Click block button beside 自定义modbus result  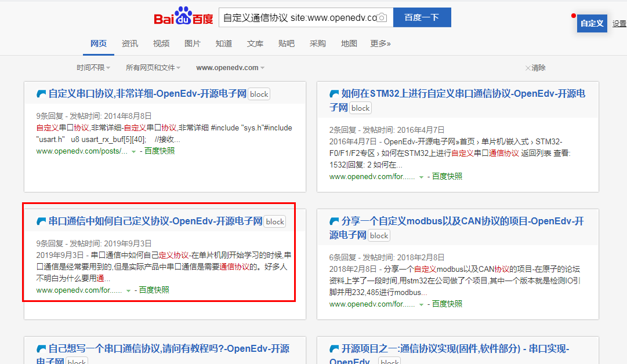379,236
